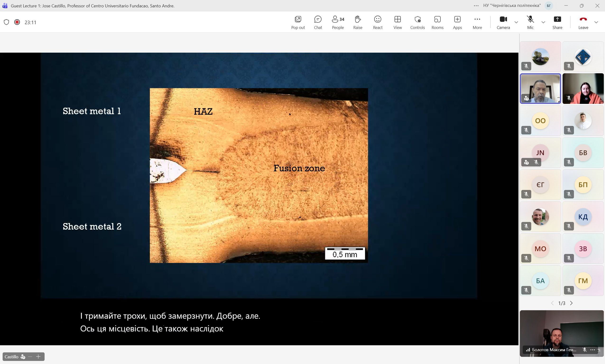Viewport: 605px width, 364px height.
Task: Open the Pop out window icon
Action: pos(298,22)
